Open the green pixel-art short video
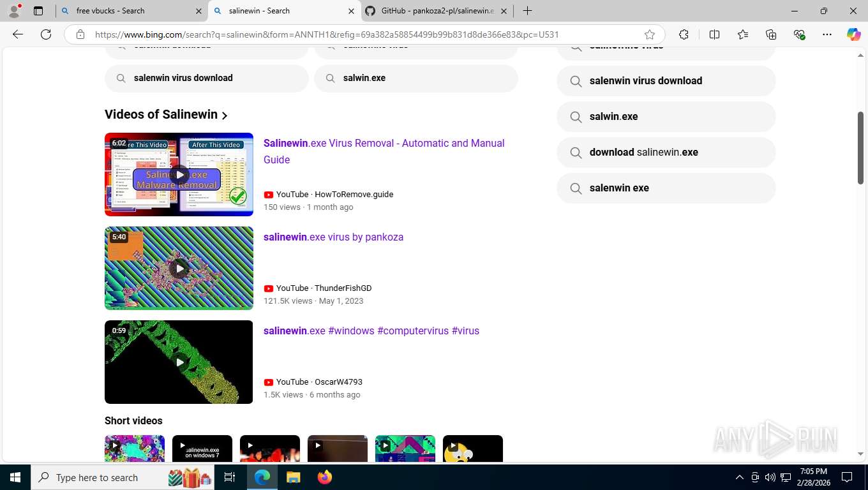868x490 pixels. (405, 449)
